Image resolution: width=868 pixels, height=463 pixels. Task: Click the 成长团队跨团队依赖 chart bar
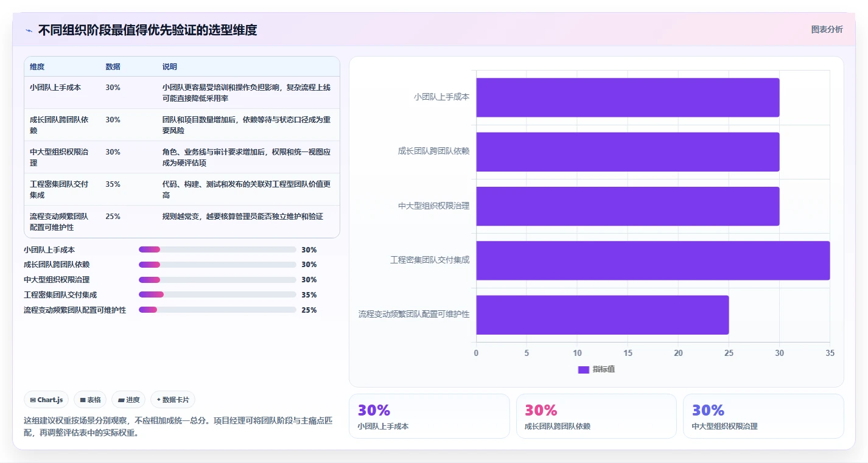pyautogui.click(x=628, y=151)
